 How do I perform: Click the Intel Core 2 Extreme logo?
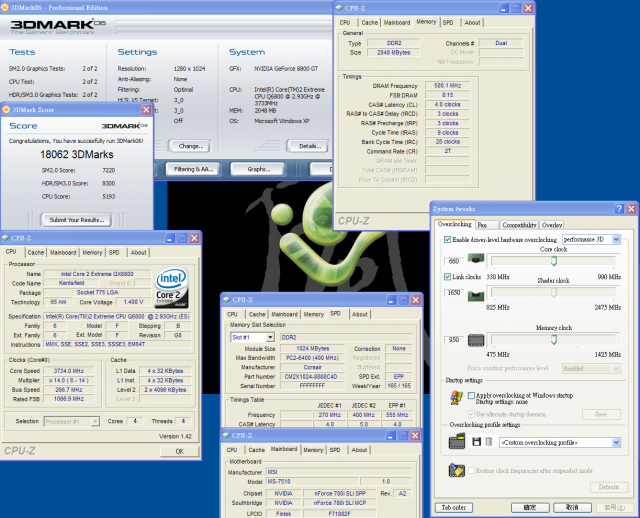(x=171, y=287)
